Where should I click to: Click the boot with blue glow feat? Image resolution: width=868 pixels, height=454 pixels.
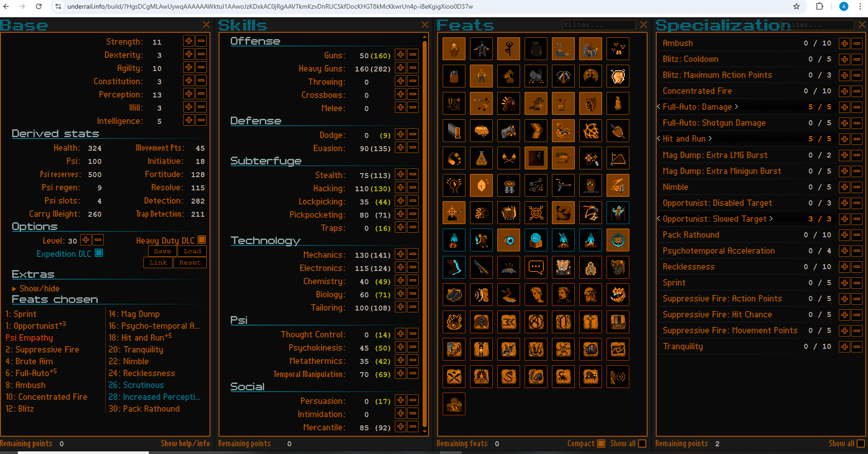click(454, 268)
